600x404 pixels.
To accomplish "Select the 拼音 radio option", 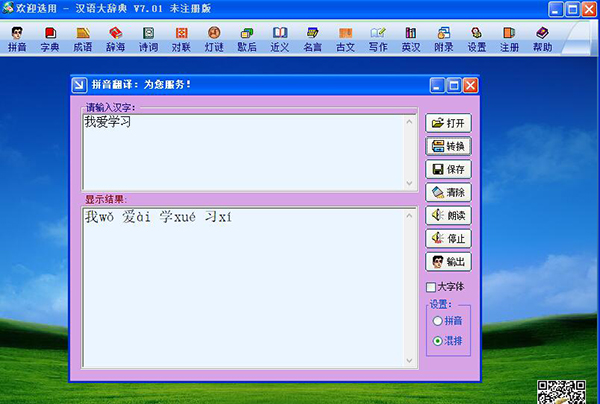I will (x=437, y=321).
